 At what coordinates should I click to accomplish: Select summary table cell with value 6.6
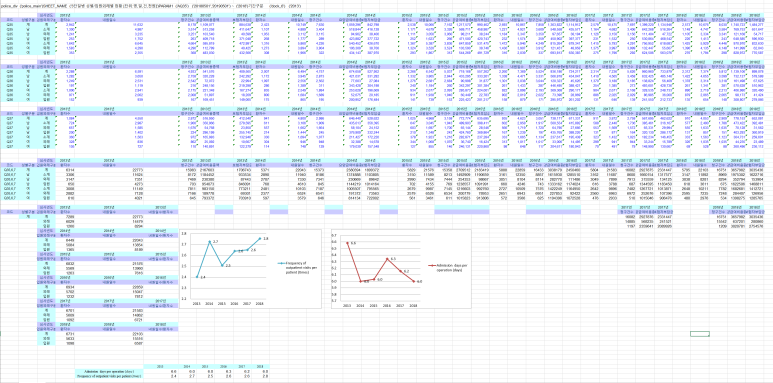click(x=161, y=372)
